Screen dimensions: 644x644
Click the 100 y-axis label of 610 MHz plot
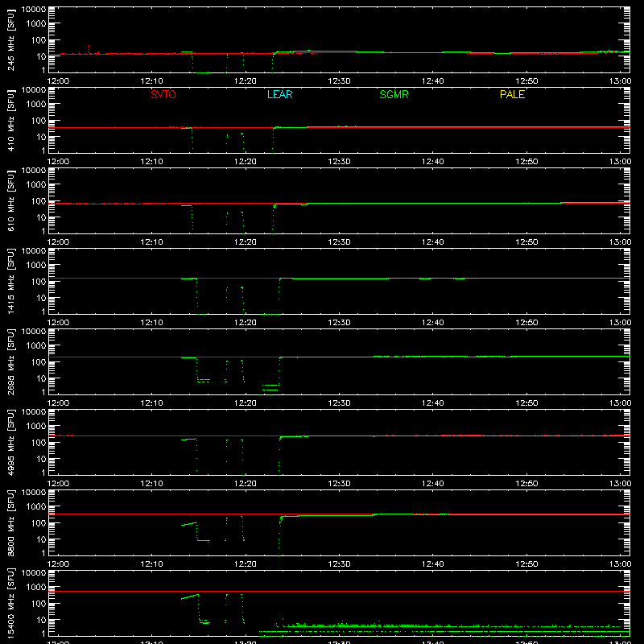point(39,200)
